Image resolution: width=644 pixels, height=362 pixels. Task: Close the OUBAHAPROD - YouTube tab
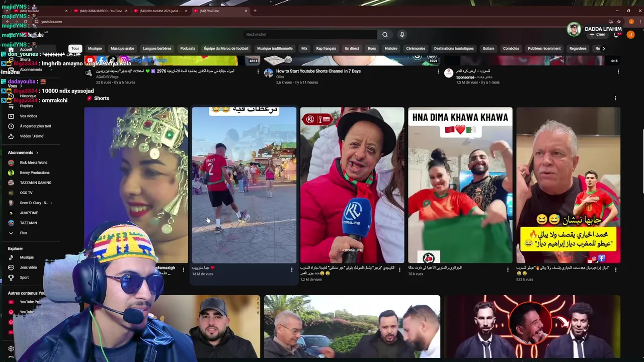(x=126, y=11)
